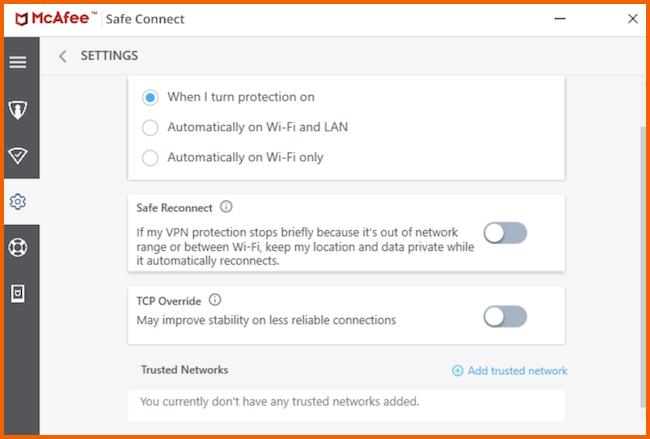This screenshot has height=439, width=650.
Task: Select the Settings gear sidebar icon
Action: (x=18, y=201)
